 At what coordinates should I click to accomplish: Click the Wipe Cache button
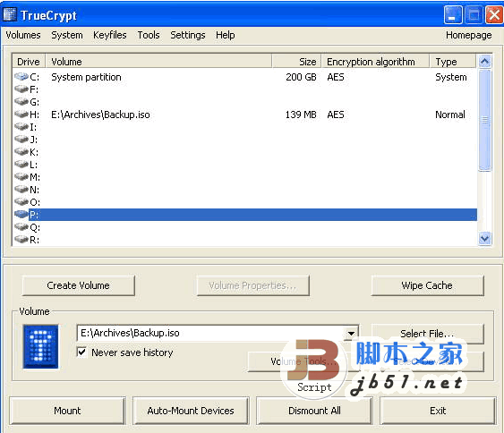click(x=427, y=285)
